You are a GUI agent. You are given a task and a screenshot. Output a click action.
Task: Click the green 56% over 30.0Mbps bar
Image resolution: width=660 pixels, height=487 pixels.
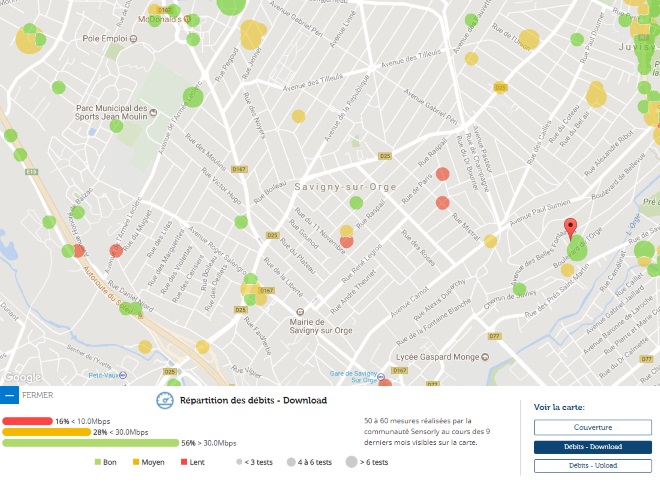pyautogui.click(x=90, y=443)
